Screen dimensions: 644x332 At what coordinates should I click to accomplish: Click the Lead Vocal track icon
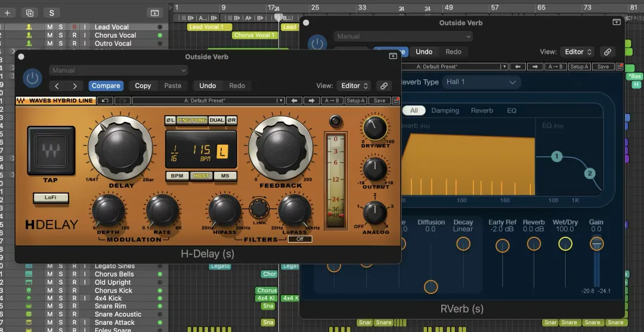[x=29, y=27]
